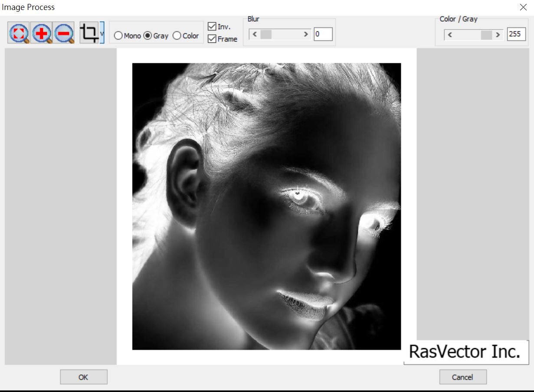Viewport: 534px width, 392px height.
Task: Click the Blur value field showing 0
Action: 323,35
